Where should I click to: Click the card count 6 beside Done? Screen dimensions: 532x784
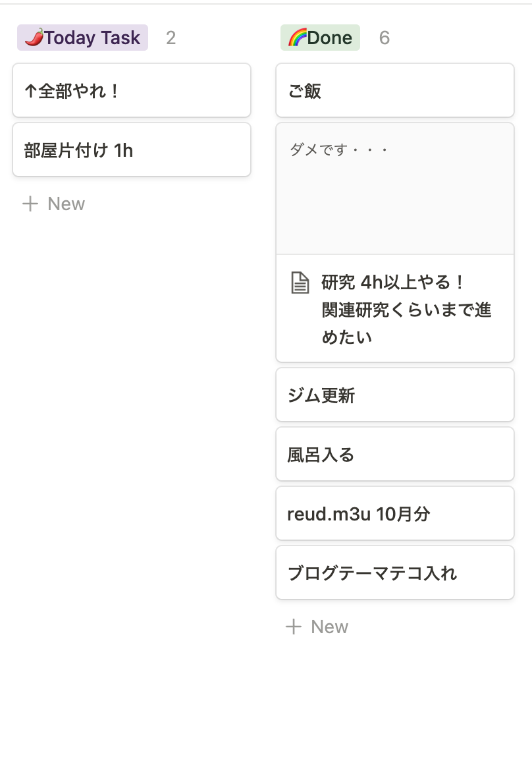point(385,38)
